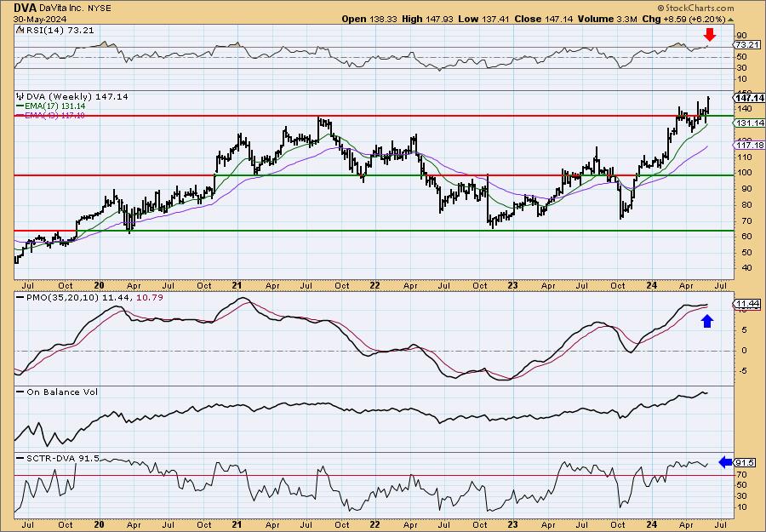
Task: Click the Close 147.14 header value
Action: click(543, 19)
